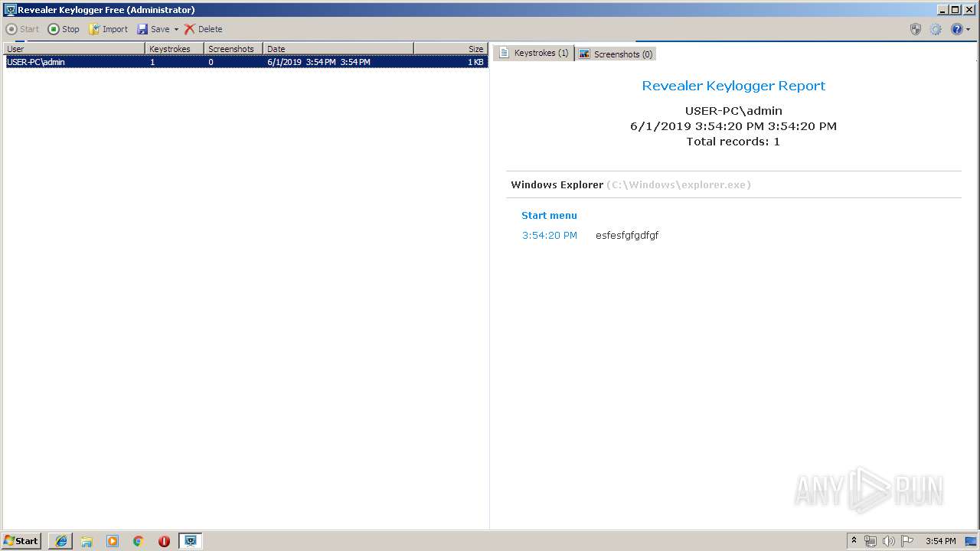The image size is (980, 551).
Task: Sort the list by Screenshots column
Action: (234, 48)
